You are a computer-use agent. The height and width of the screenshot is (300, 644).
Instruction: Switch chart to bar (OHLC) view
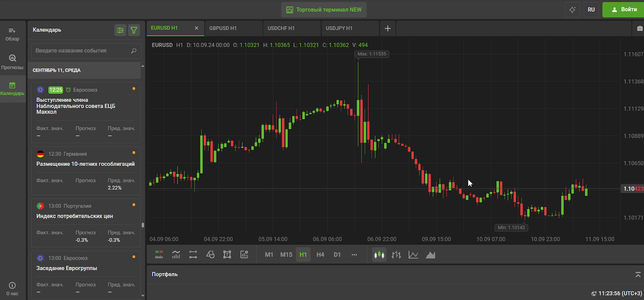pyautogui.click(x=396, y=254)
